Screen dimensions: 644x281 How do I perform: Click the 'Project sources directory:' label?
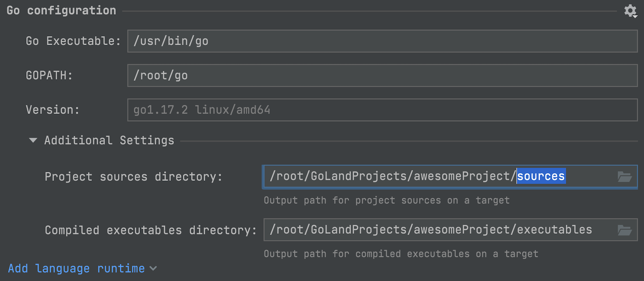tap(134, 177)
